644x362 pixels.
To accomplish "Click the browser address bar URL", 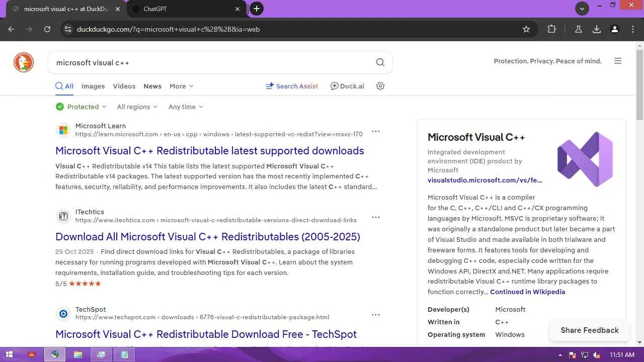I will pos(168,29).
